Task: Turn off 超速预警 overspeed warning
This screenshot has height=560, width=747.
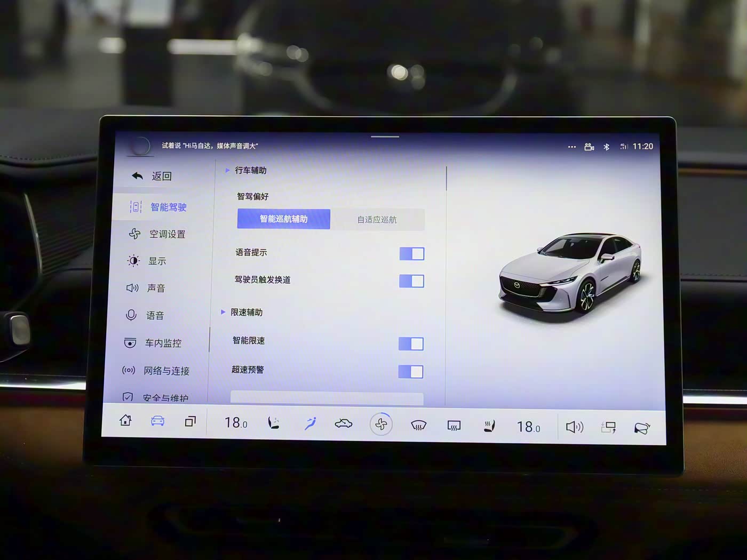Action: coord(410,372)
